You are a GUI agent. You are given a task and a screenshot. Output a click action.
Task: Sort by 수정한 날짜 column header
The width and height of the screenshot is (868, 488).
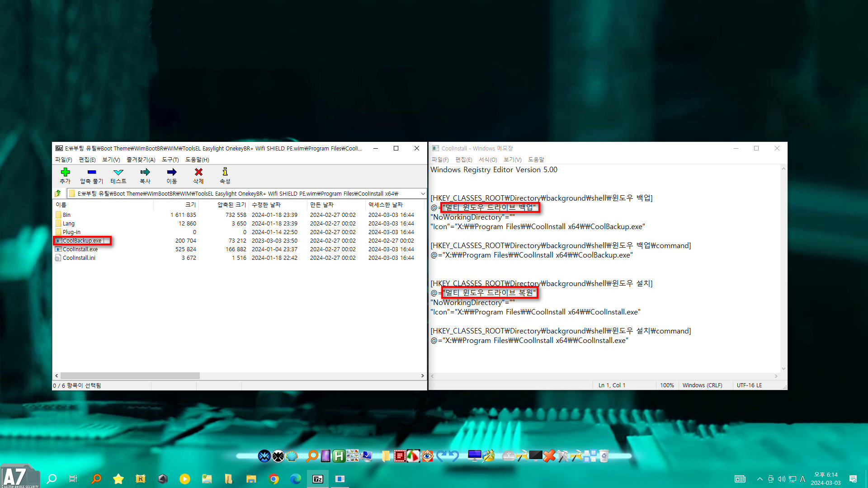coord(278,205)
